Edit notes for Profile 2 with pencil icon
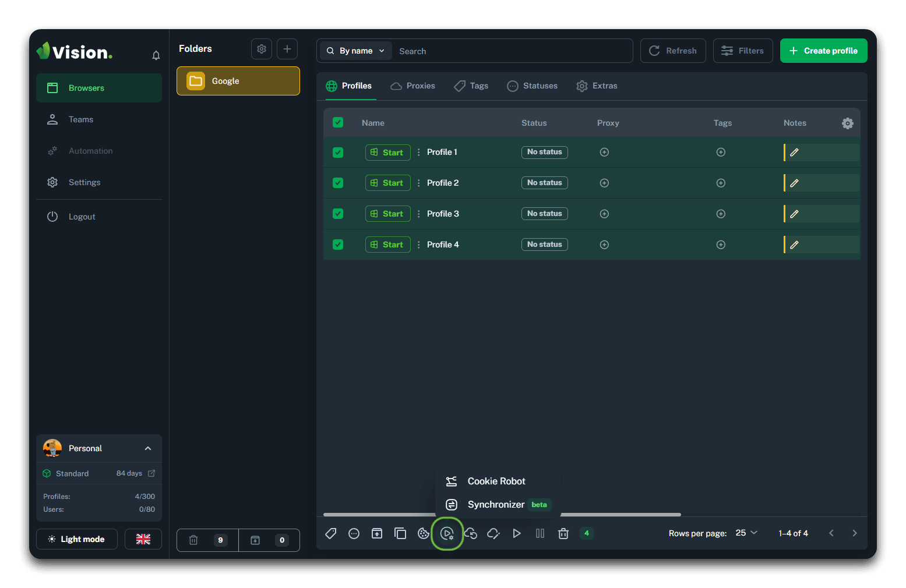906x588 pixels. point(794,183)
